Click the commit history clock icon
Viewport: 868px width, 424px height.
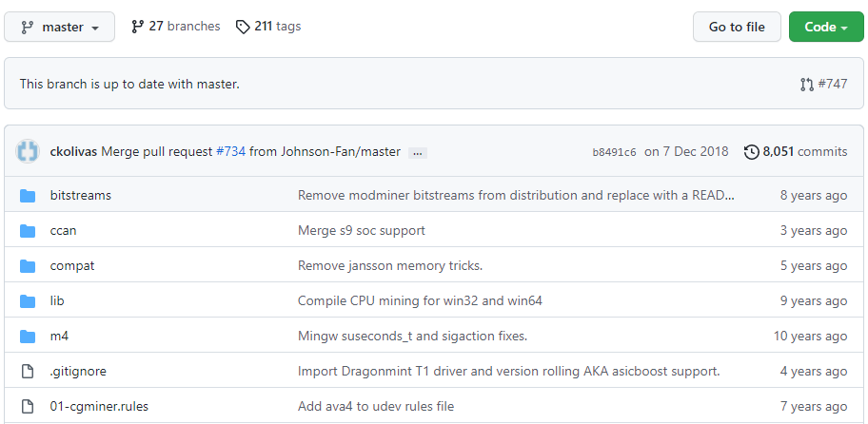[752, 152]
